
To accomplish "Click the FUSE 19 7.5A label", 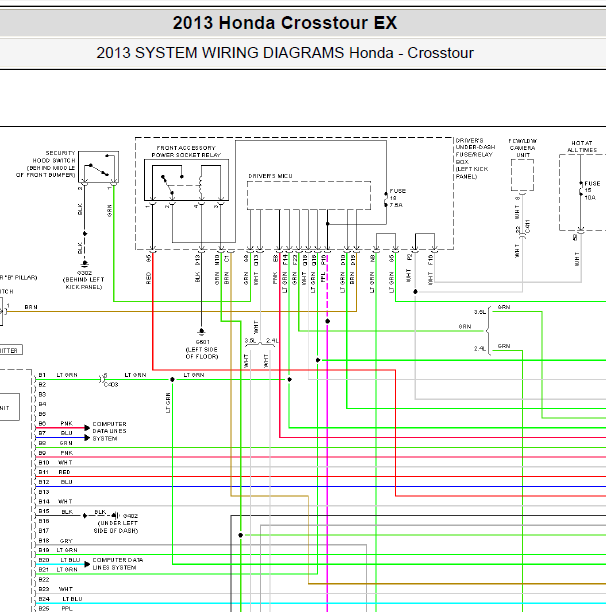I will pyautogui.click(x=397, y=198).
